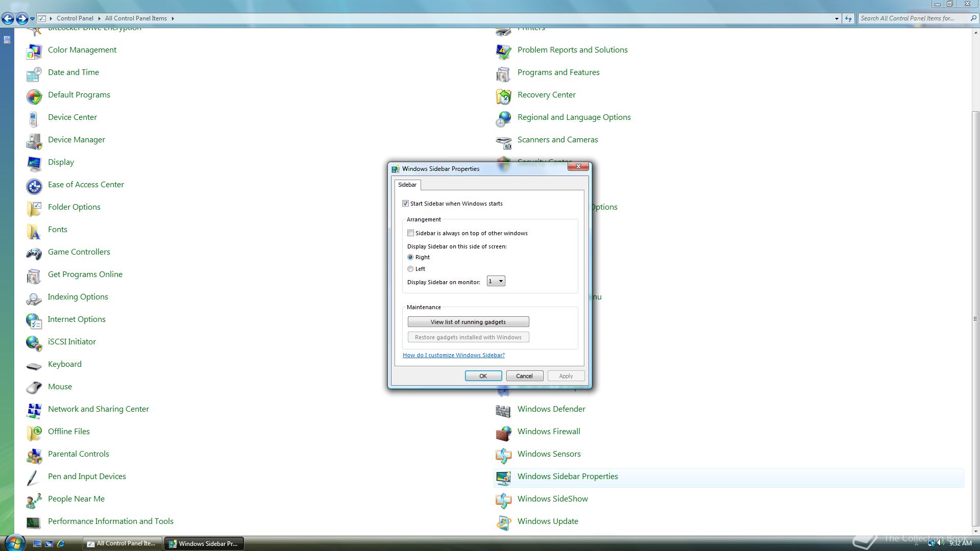This screenshot has width=980, height=551.
Task: Open Regional and Language Options text link
Action: coord(574,117)
